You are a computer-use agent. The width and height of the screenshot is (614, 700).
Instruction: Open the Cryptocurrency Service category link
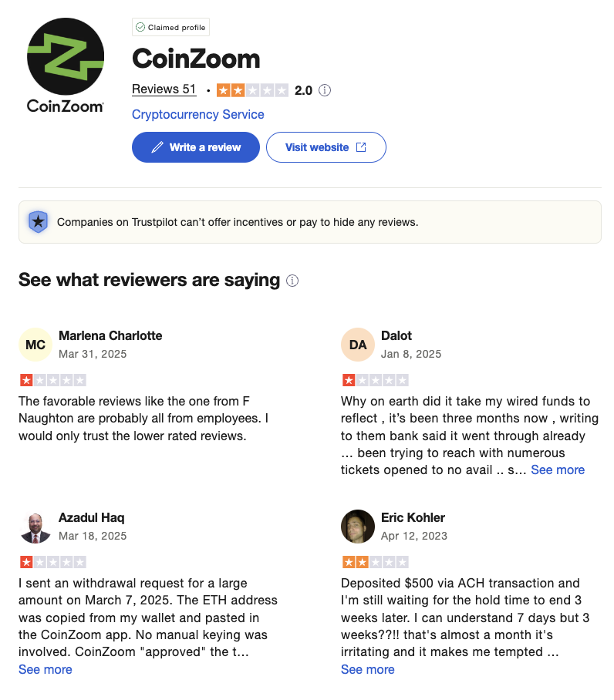coord(198,114)
